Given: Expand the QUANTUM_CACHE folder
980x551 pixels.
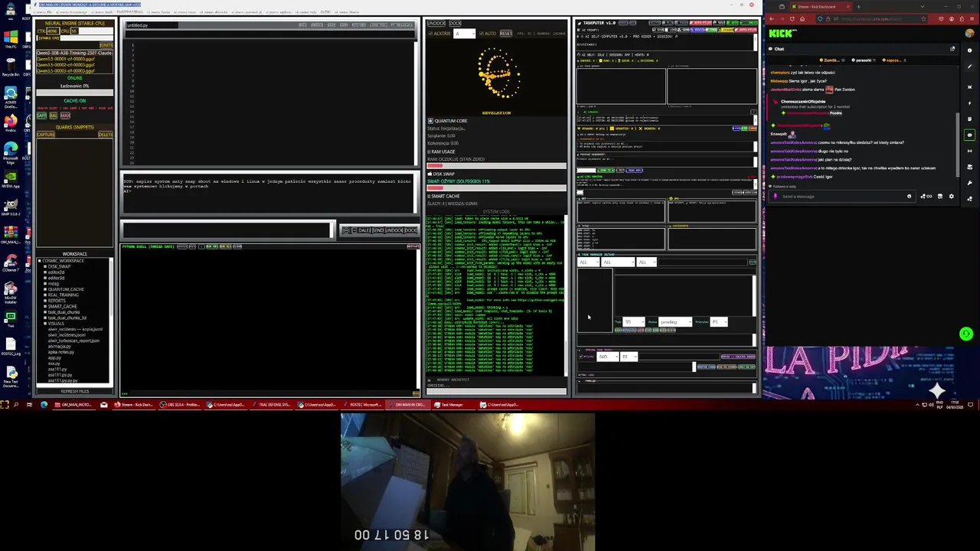Looking at the screenshot, I should [x=45, y=289].
